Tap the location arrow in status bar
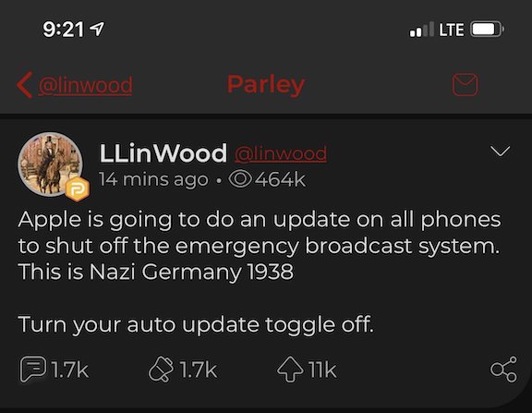Screen dimensions: 532x413 click(97, 29)
